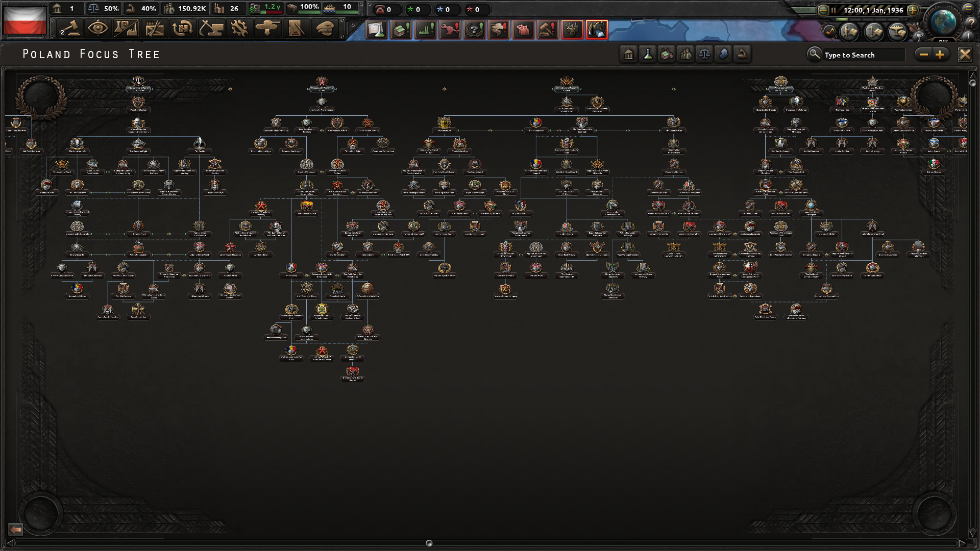This screenshot has height=551, width=980.
Task: Open the Construction crane panel
Action: 211,29
